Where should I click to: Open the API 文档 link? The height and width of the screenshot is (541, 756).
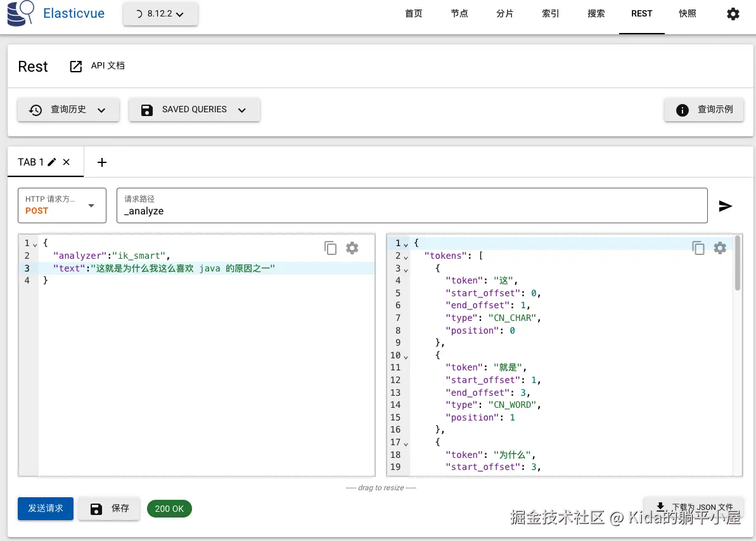[108, 65]
